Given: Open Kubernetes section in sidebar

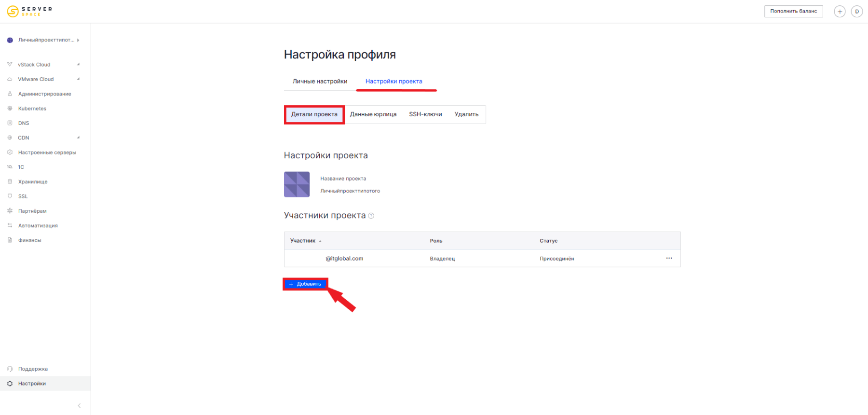Looking at the screenshot, I should [32, 109].
